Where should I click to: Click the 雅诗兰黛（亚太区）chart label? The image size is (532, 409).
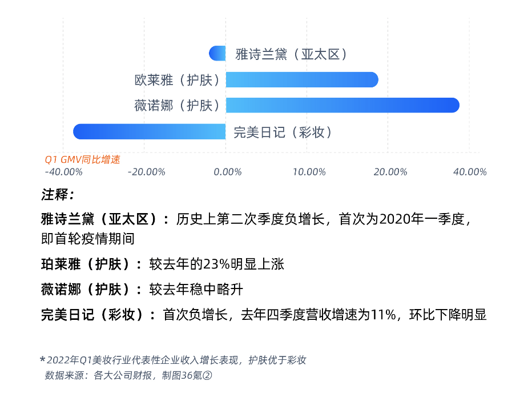coord(292,54)
